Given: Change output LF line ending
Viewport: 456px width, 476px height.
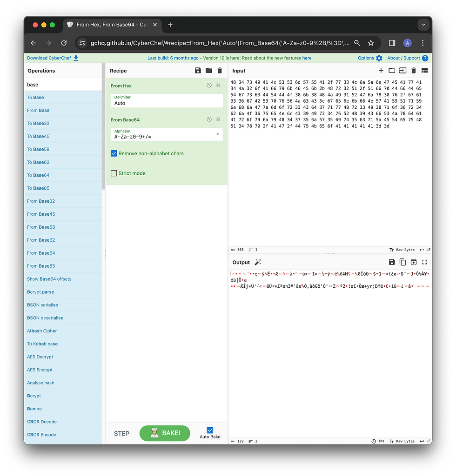Looking at the screenshot, I should coord(425,441).
